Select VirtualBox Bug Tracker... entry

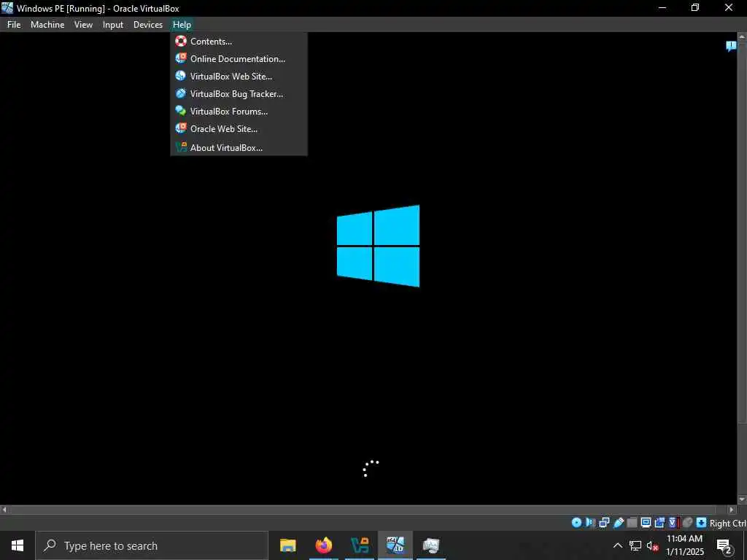pyautogui.click(x=239, y=94)
